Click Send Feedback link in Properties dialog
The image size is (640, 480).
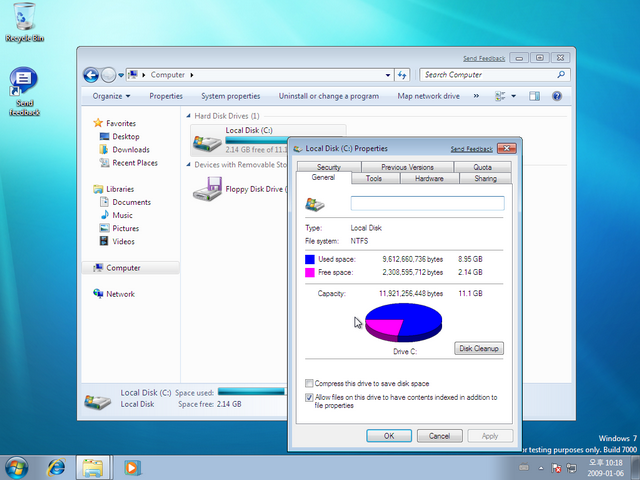click(x=471, y=149)
